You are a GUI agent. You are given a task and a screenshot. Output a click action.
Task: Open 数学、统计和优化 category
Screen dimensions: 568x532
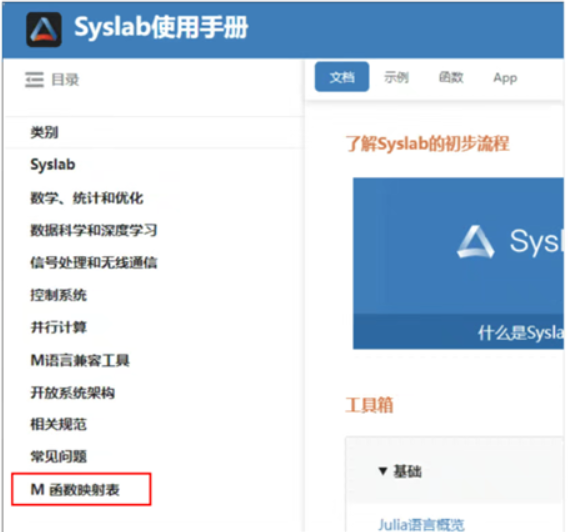pyautogui.click(x=87, y=198)
